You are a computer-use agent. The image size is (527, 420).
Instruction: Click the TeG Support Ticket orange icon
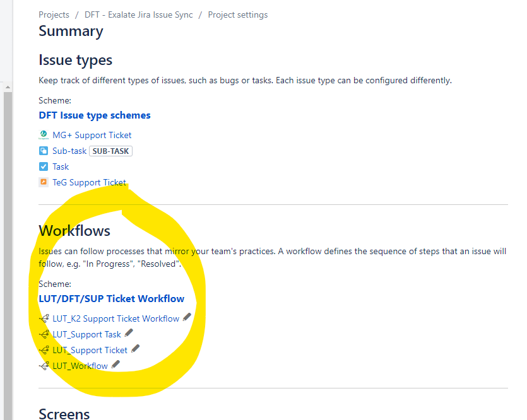[x=44, y=182]
